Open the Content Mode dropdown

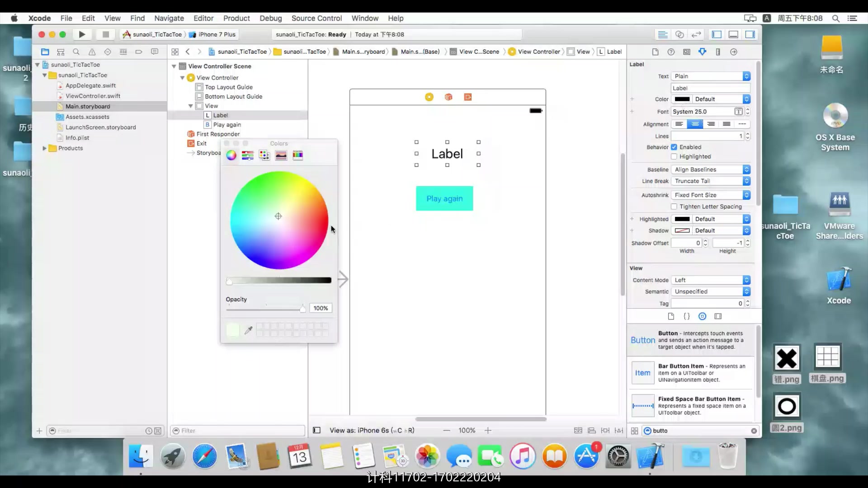tap(711, 280)
